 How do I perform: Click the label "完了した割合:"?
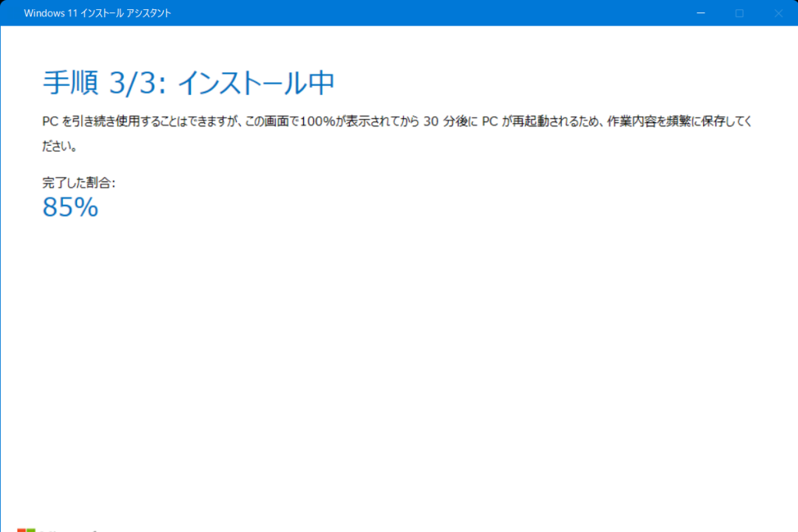coord(79,182)
